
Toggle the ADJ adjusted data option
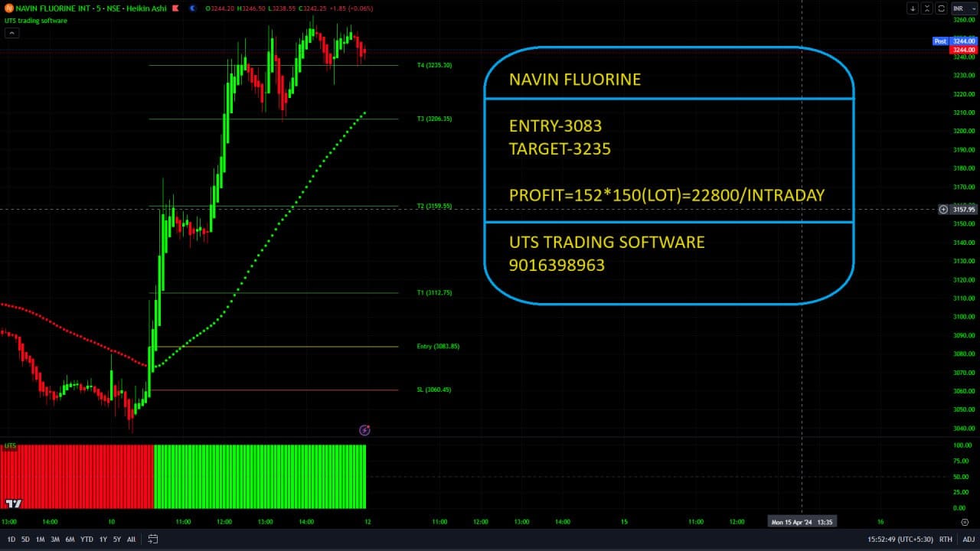pos(969,540)
